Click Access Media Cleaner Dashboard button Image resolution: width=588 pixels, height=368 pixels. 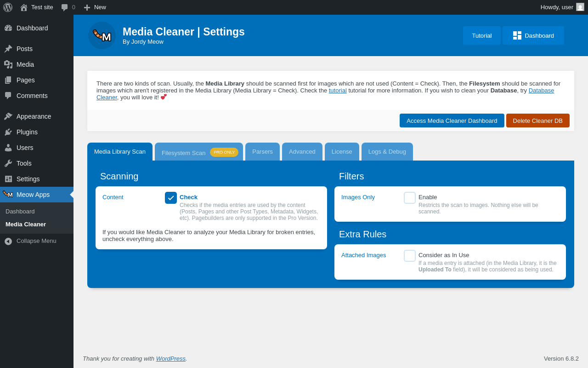click(452, 121)
